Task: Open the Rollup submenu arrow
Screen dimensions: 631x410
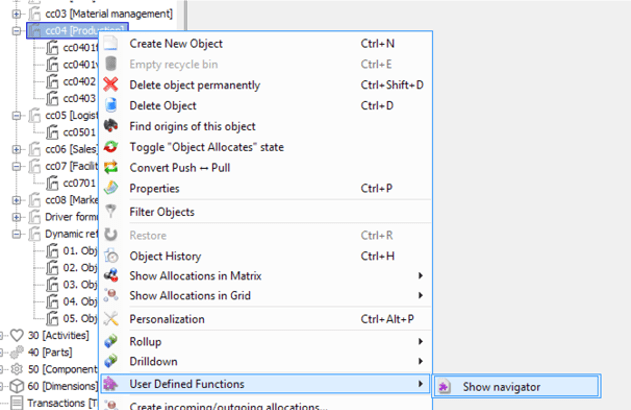Action: pos(420,341)
